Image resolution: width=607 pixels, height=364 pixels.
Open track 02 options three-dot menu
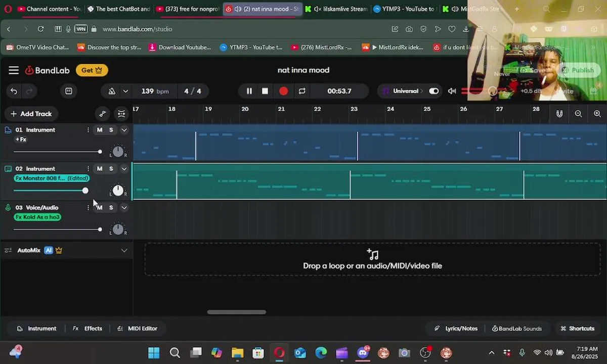pyautogui.click(x=88, y=169)
